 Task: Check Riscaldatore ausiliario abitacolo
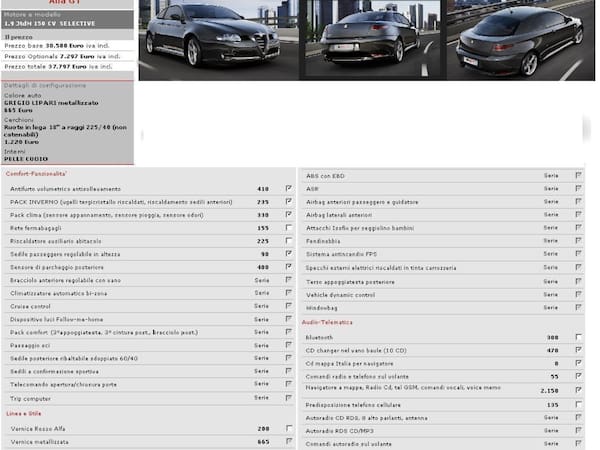[x=289, y=241]
